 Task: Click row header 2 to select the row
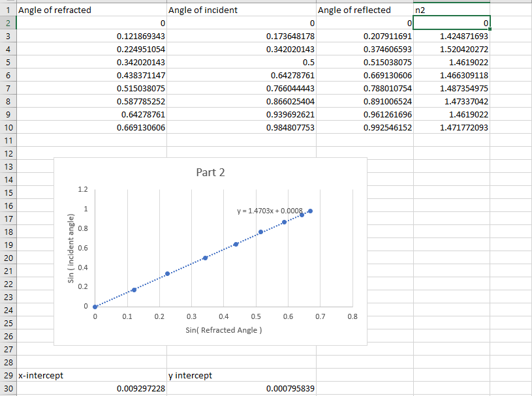tap(7, 23)
